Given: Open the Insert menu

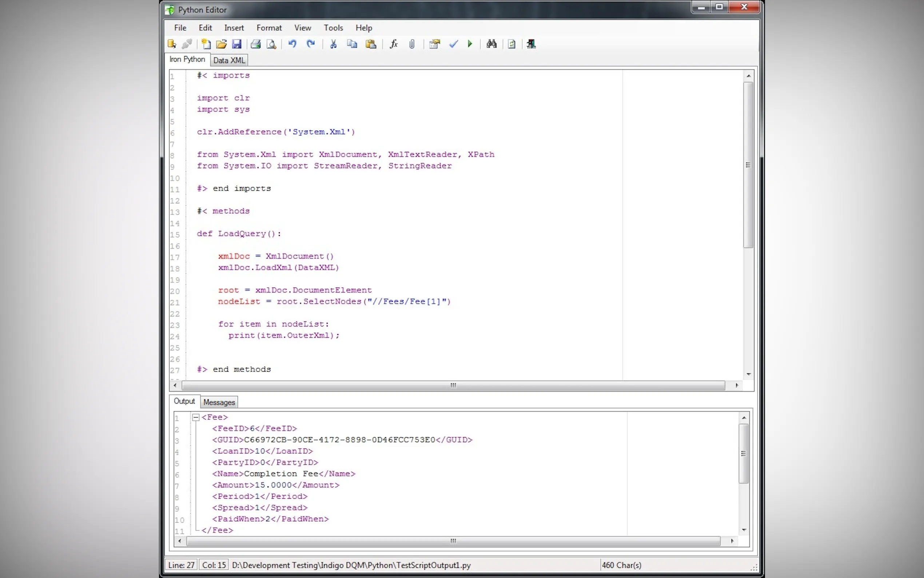Looking at the screenshot, I should [234, 28].
